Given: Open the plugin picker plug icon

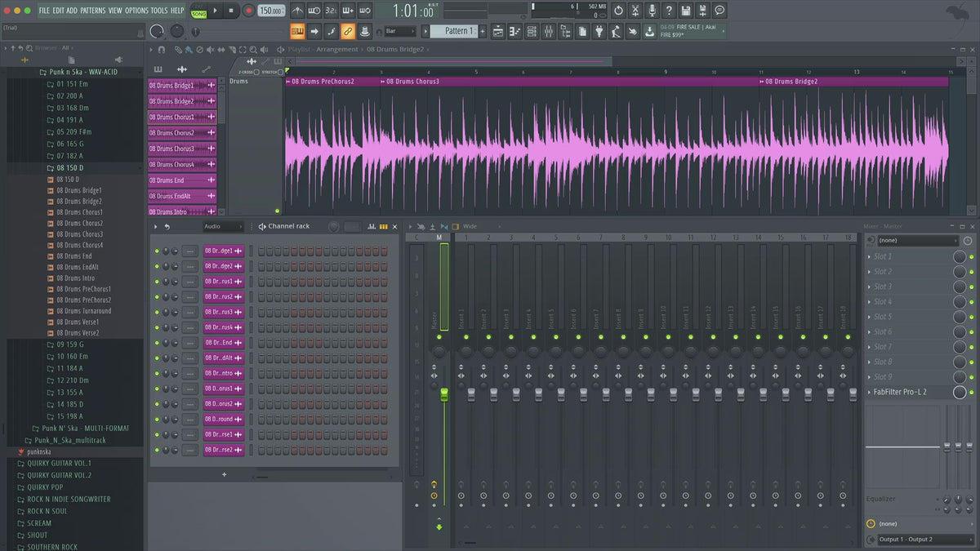Looking at the screenshot, I should pyautogui.click(x=599, y=31).
